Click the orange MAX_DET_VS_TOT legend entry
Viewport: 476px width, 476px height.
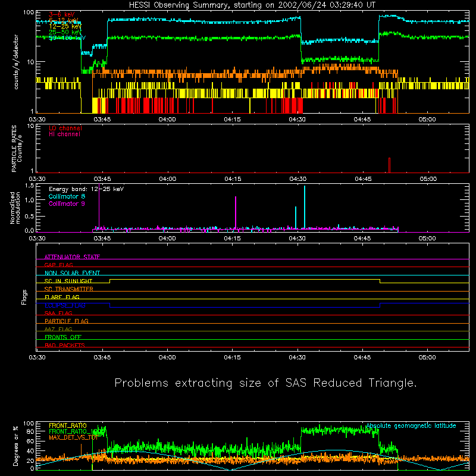[x=73, y=437]
